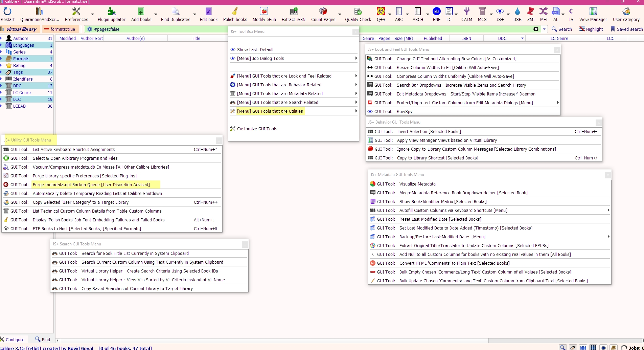The width and height of the screenshot is (644, 350).
Task: Click the Configure button in tag browser
Action: point(13,340)
